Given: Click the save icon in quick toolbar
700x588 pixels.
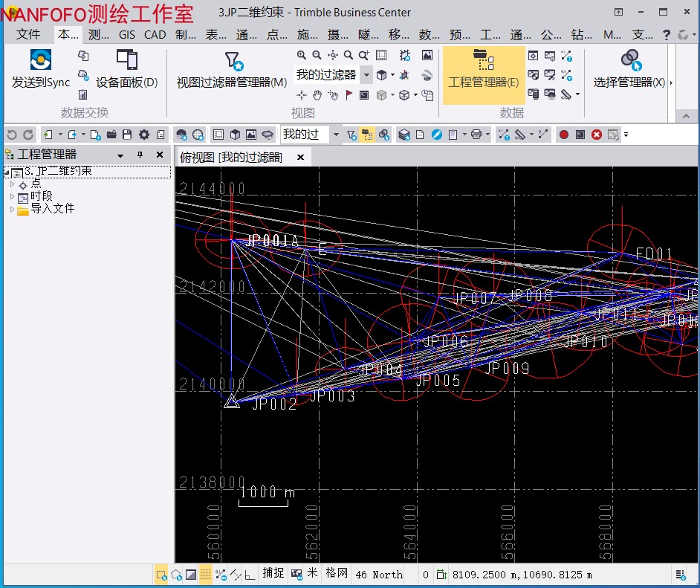Looking at the screenshot, I should [127, 135].
